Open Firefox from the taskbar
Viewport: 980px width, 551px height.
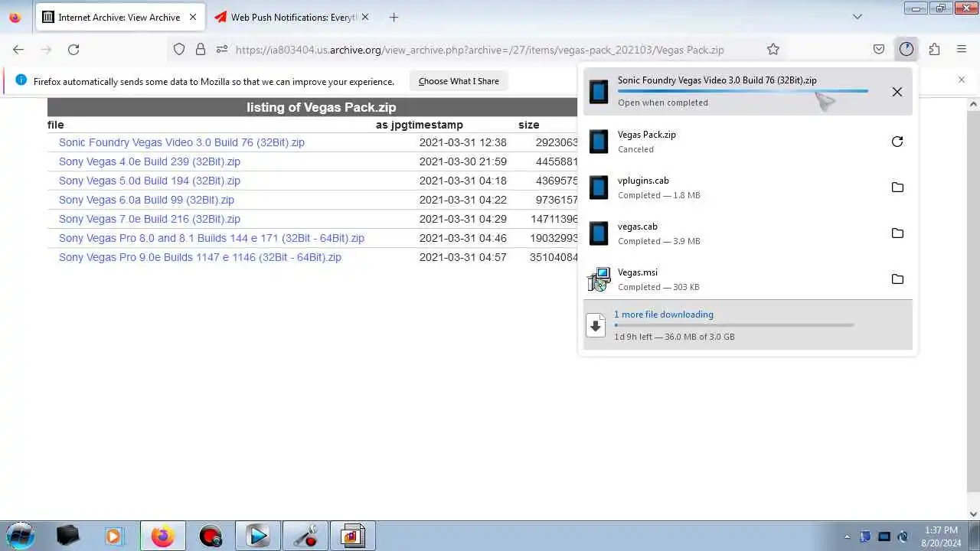pyautogui.click(x=162, y=536)
